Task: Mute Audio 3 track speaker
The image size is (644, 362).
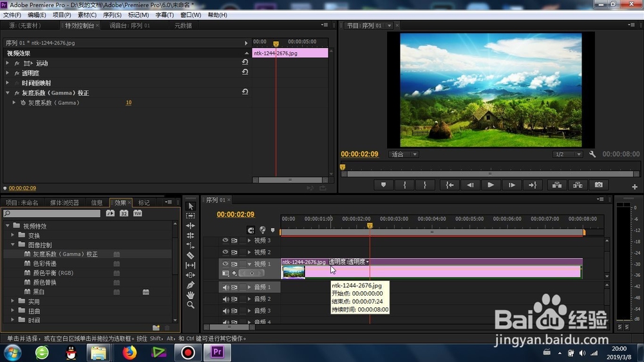Action: click(225, 310)
